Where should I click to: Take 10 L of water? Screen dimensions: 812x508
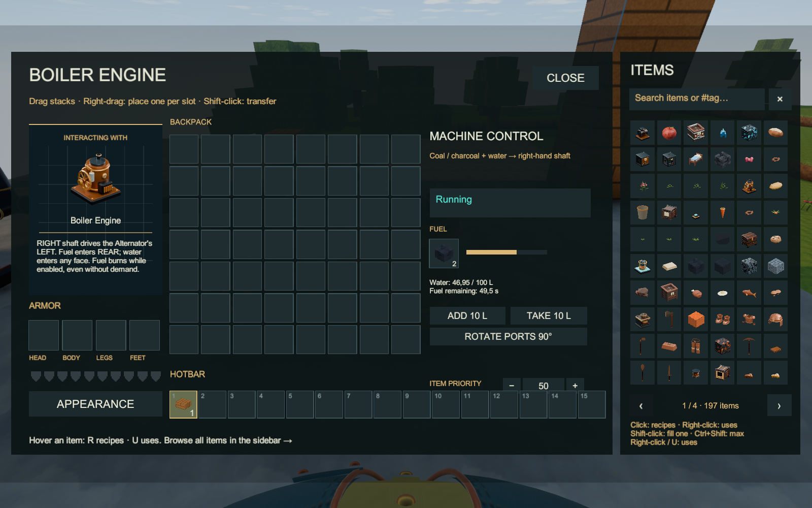click(549, 315)
